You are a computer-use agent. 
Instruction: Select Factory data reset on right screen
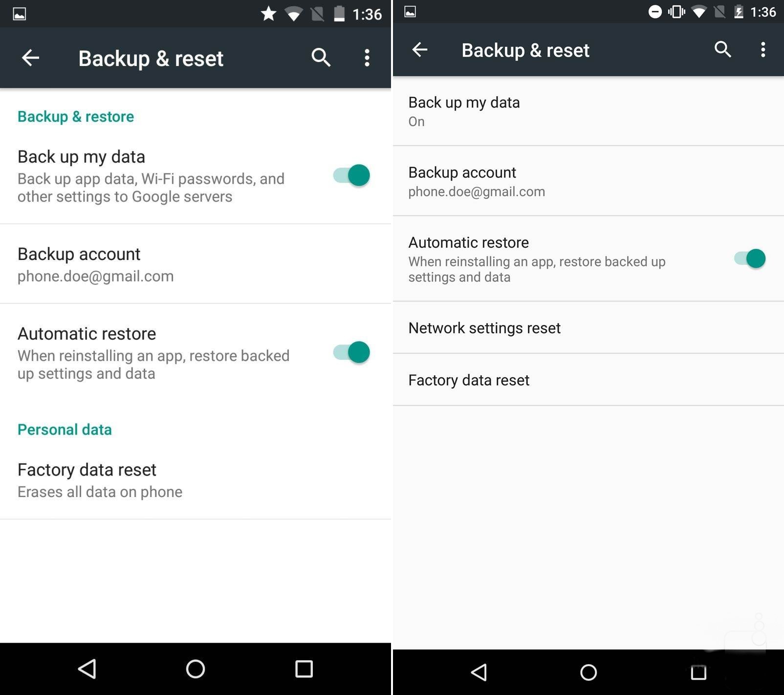pos(588,380)
